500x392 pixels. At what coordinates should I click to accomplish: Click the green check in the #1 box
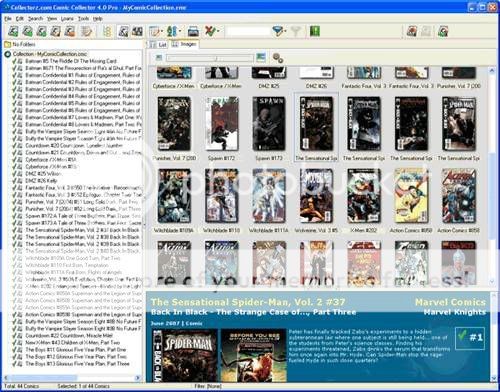[462, 335]
